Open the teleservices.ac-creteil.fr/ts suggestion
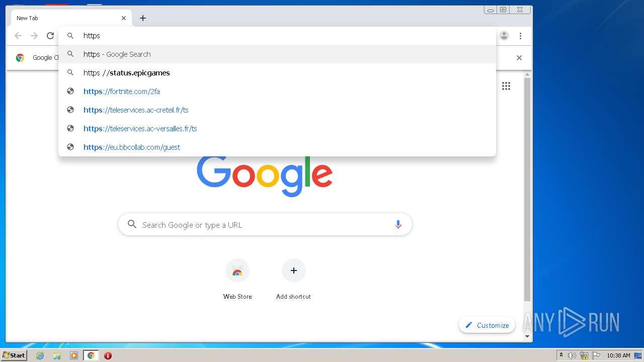The image size is (644, 362). (277, 110)
